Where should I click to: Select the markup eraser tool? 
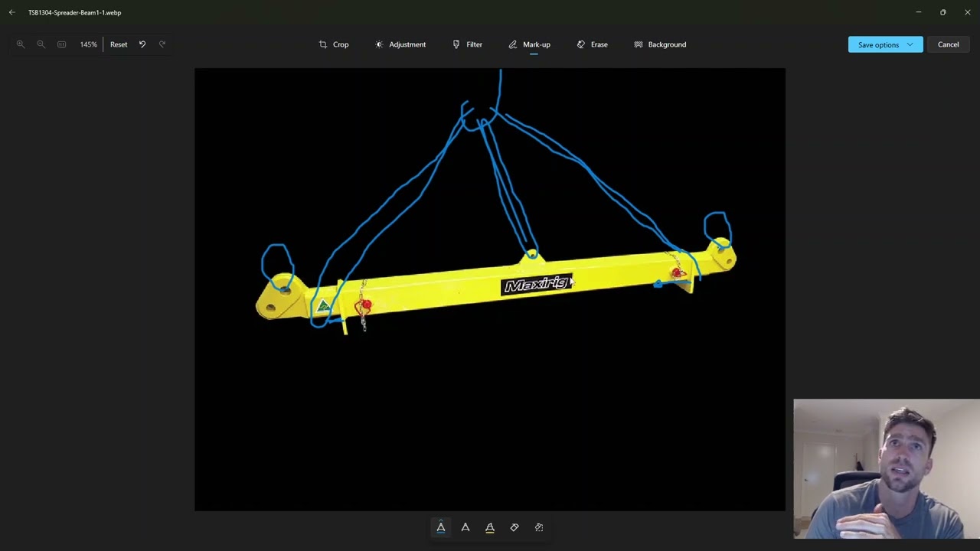pyautogui.click(x=514, y=527)
